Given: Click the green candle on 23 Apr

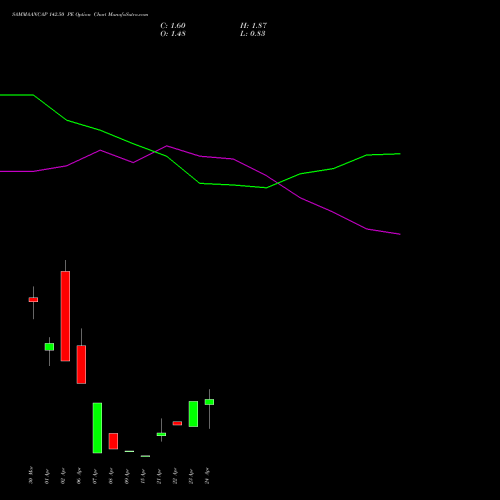Looking at the screenshot, I should [193, 414].
